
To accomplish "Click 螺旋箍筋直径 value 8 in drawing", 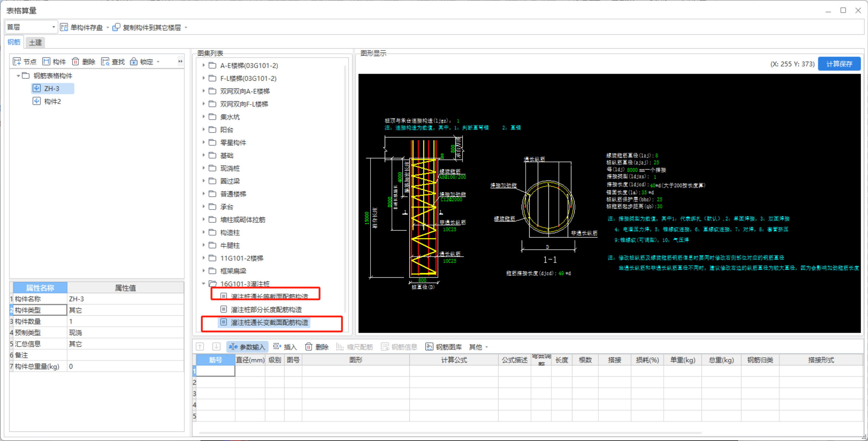I will point(657,156).
